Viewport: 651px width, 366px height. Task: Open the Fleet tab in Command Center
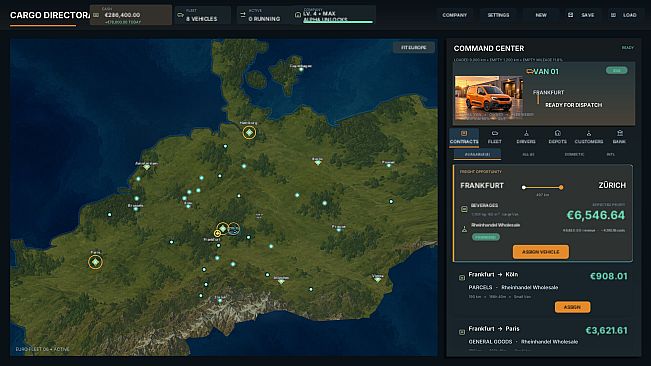494,137
